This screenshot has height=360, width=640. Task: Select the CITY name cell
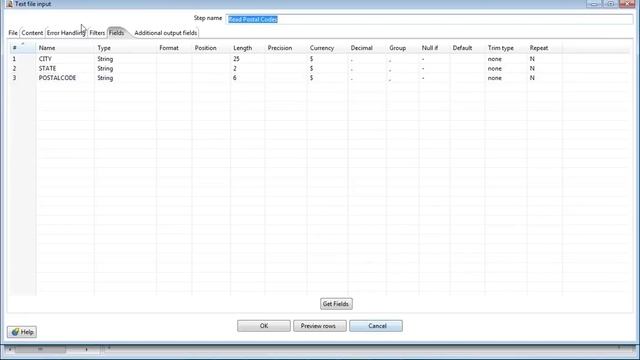(65, 59)
